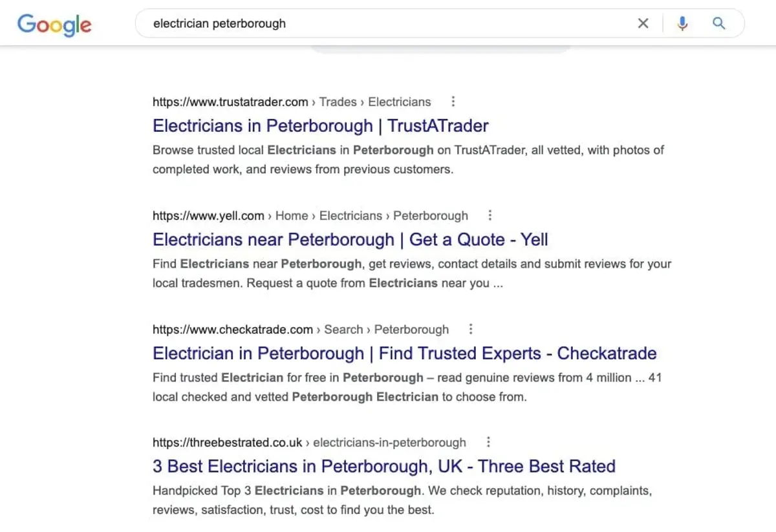Click the magnifying glass search icon
776x532 pixels.
(719, 23)
